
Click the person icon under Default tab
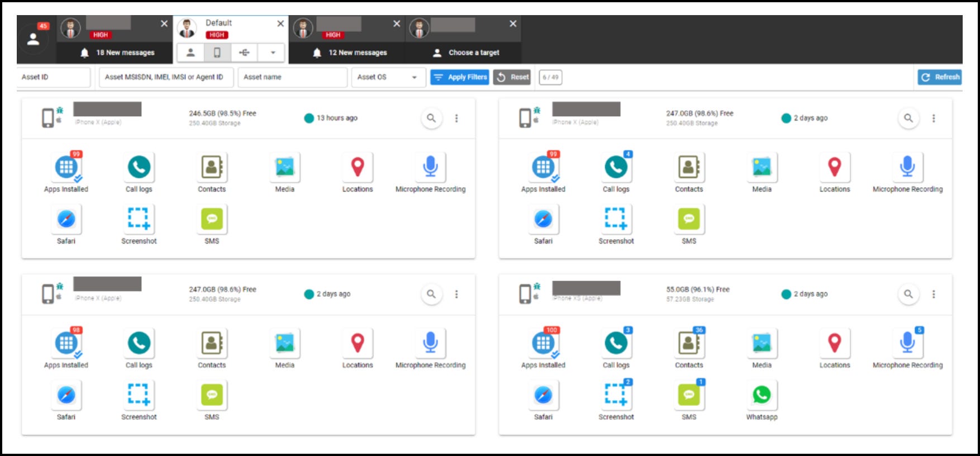click(x=191, y=53)
